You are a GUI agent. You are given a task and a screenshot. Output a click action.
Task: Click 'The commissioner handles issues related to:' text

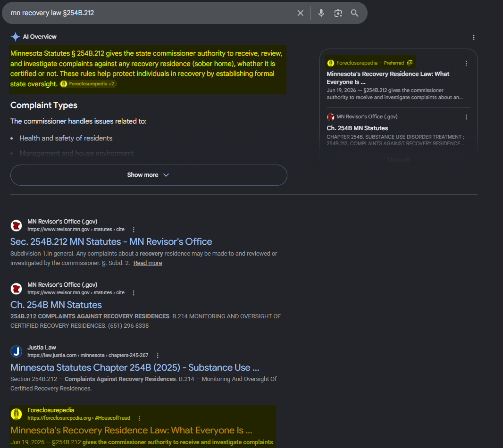78,121
